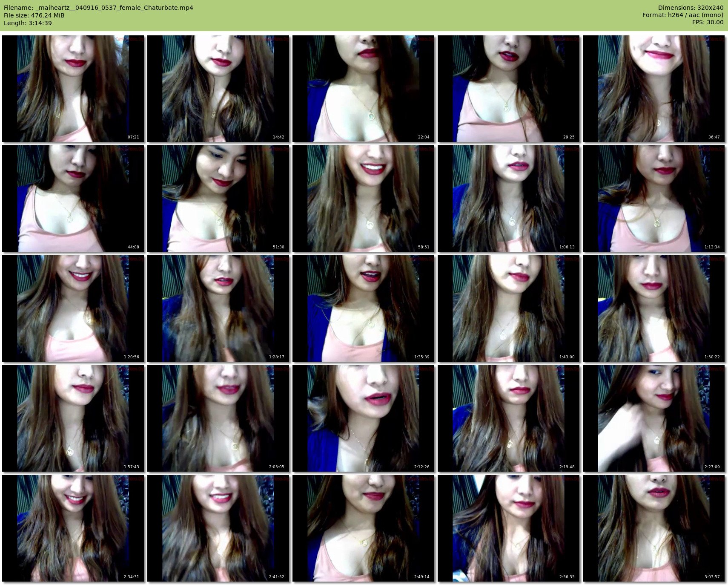
Task: Click the frame at 51:30
Action: point(218,199)
